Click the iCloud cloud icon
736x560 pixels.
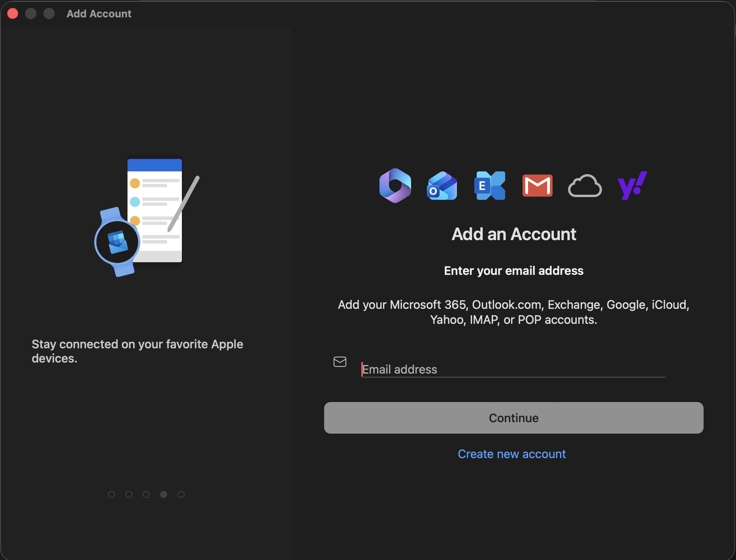(585, 186)
